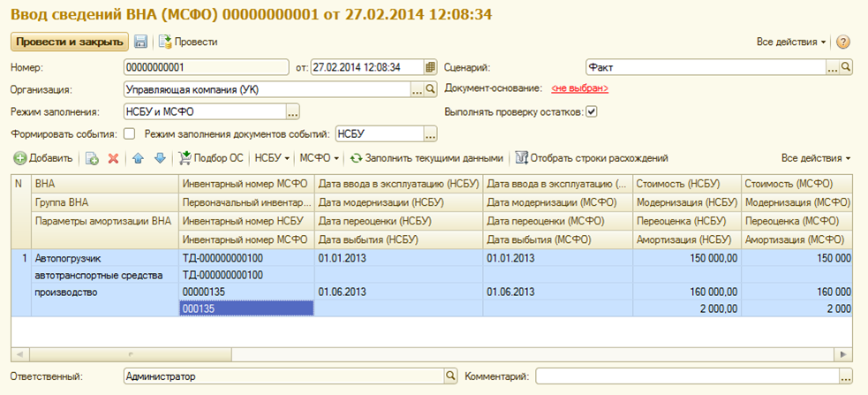This screenshot has width=868, height=395.
Task: Expand the НСБУ dropdown in table toolbar
Action: [272, 158]
